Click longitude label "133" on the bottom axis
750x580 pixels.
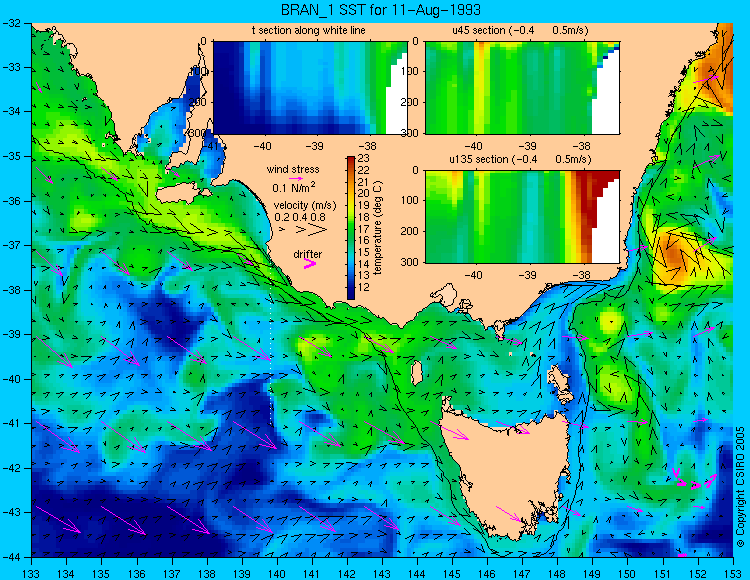tap(31, 574)
